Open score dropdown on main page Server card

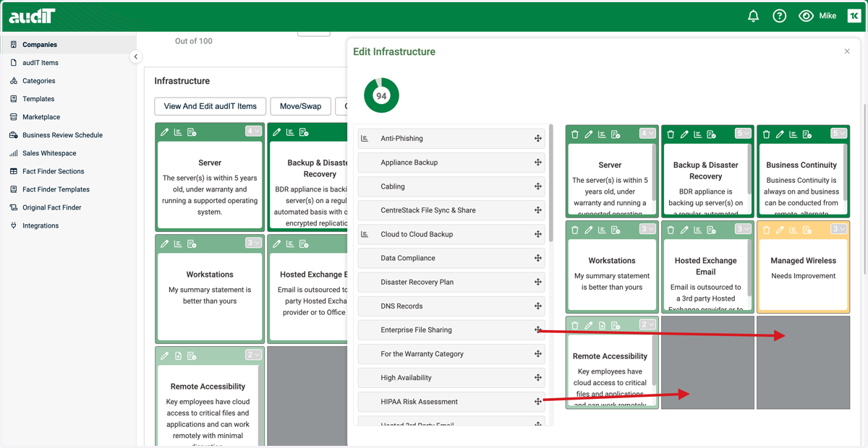tap(253, 131)
